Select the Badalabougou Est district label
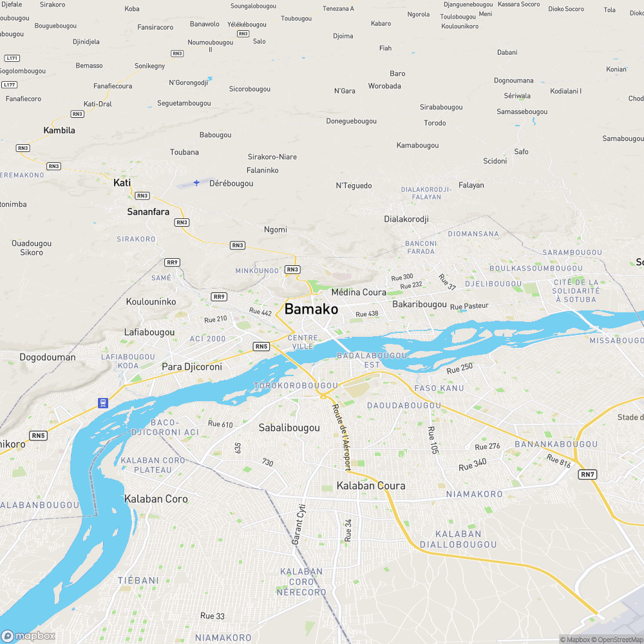Image resolution: width=644 pixels, height=644 pixels. [372, 360]
